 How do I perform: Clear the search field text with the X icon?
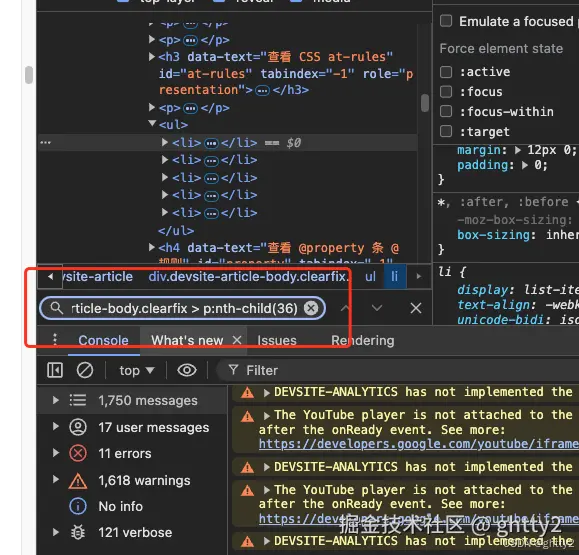tap(311, 308)
